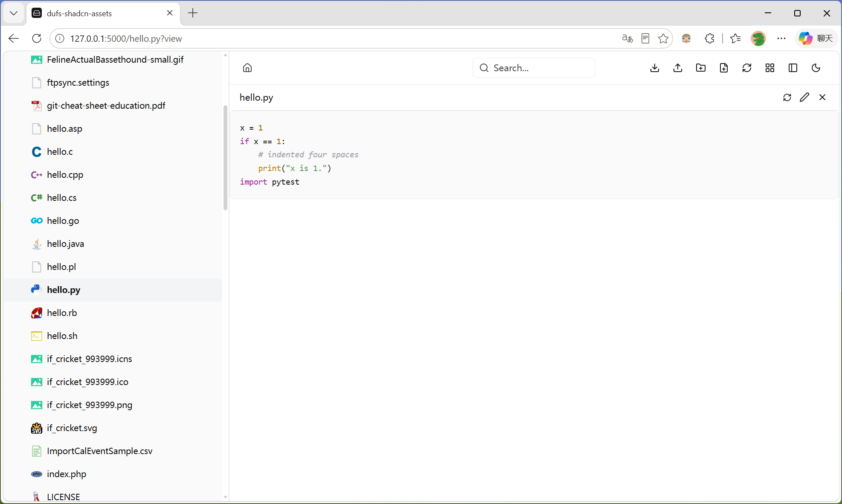Go to the home directory icon
842x504 pixels.
(x=247, y=68)
